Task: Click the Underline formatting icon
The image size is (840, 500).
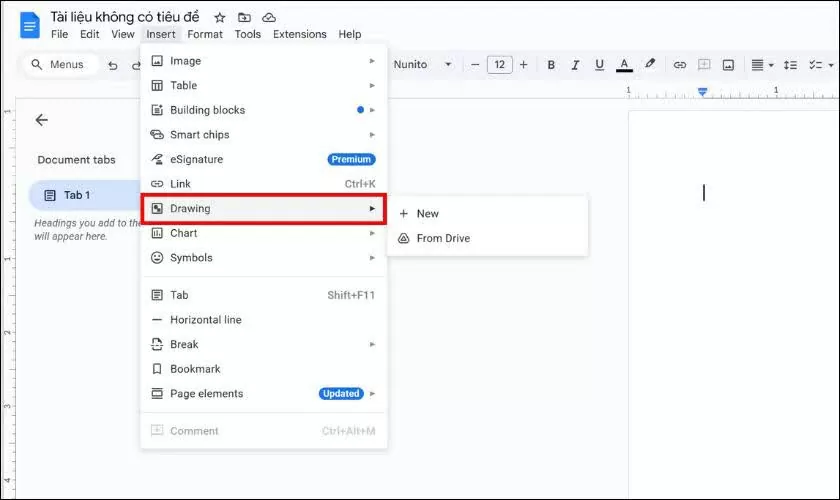Action: [599, 65]
